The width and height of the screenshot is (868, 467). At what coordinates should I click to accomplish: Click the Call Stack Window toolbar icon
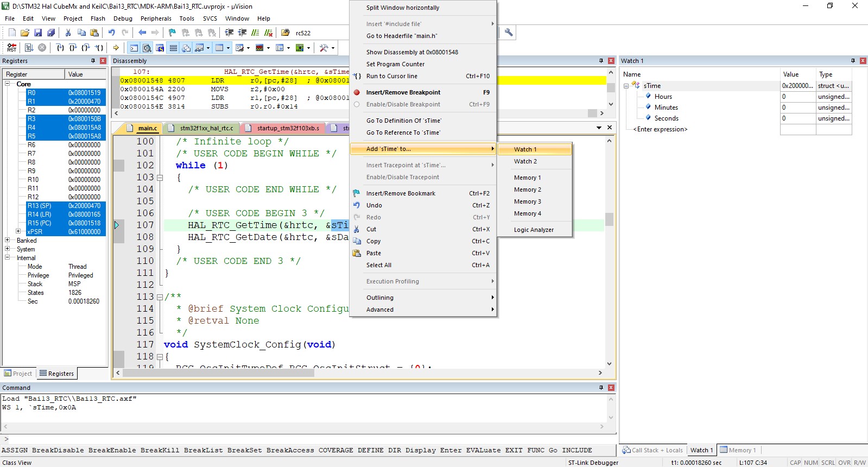[186, 48]
